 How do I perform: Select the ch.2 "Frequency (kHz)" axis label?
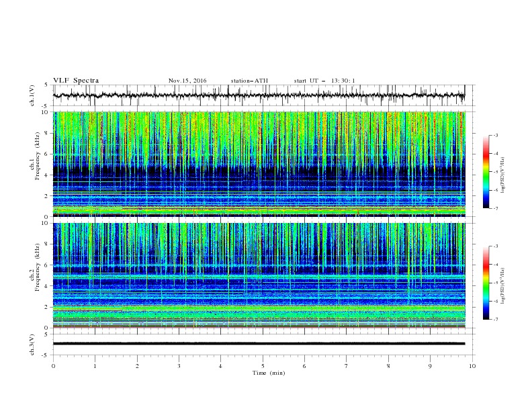click(38, 267)
